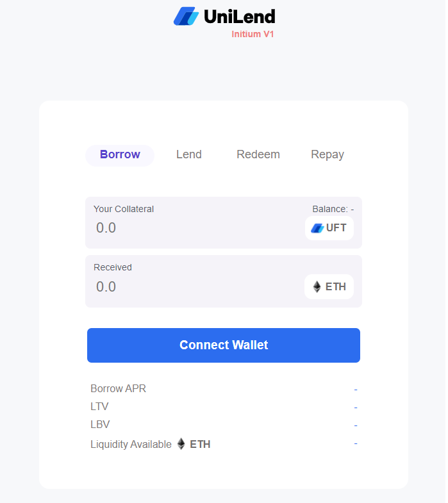
Task: Click the Your Collateral amount field
Action: (195, 228)
